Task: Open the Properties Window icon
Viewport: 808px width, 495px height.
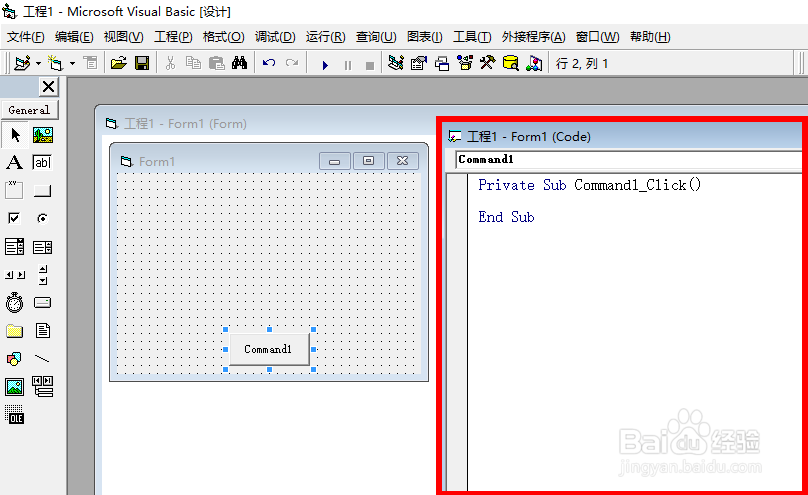Action: click(x=419, y=63)
